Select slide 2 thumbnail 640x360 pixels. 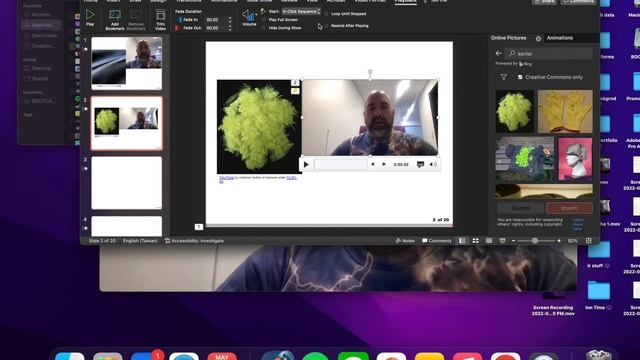coord(127,123)
